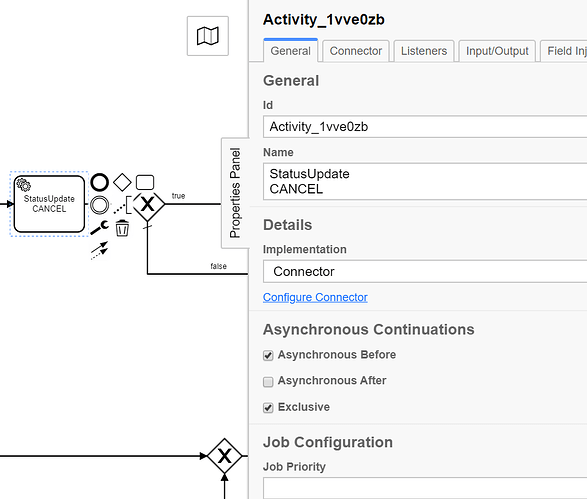The image size is (587, 499).
Task: Append an end event from the context pad
Action: pyautogui.click(x=100, y=182)
